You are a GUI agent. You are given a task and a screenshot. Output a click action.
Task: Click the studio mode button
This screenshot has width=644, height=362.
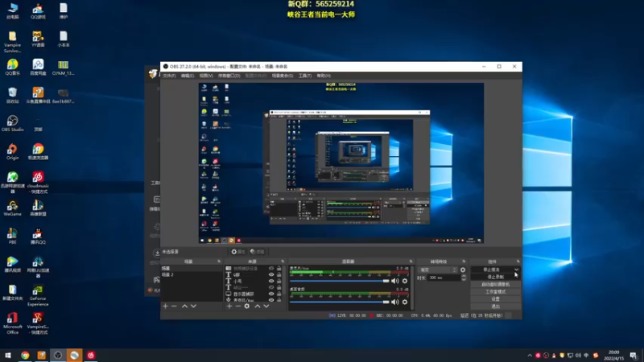[x=495, y=292]
